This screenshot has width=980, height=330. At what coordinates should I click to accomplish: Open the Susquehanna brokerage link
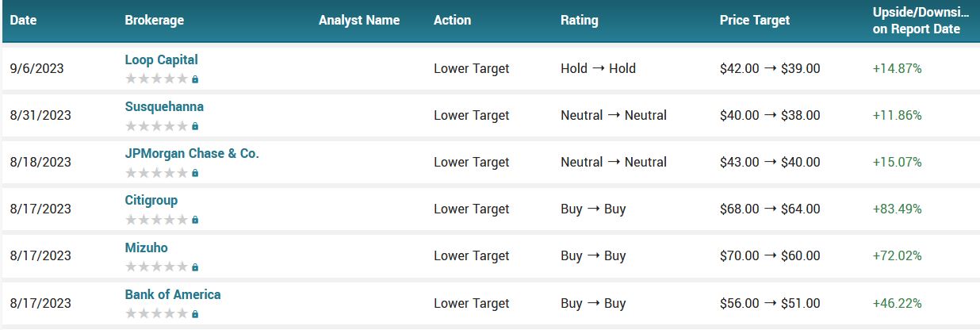tap(164, 106)
